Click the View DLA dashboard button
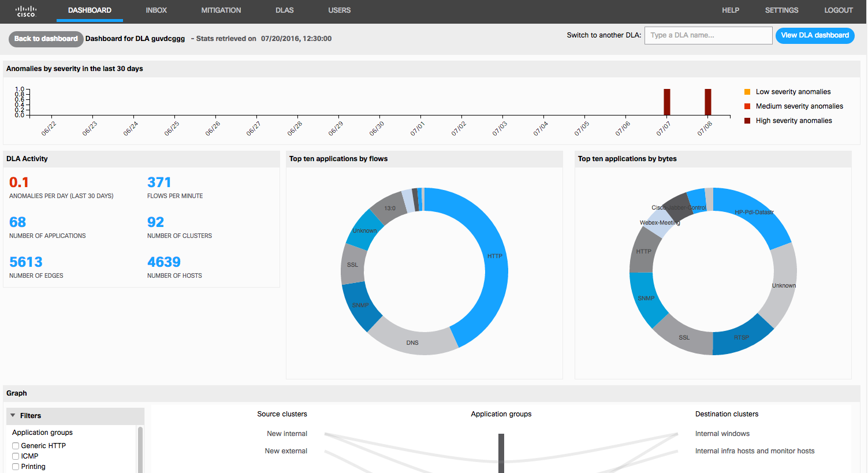 click(x=814, y=35)
